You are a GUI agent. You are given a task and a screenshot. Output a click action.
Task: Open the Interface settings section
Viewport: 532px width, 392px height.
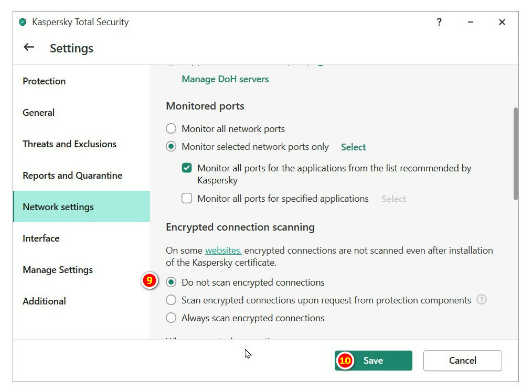(81, 238)
